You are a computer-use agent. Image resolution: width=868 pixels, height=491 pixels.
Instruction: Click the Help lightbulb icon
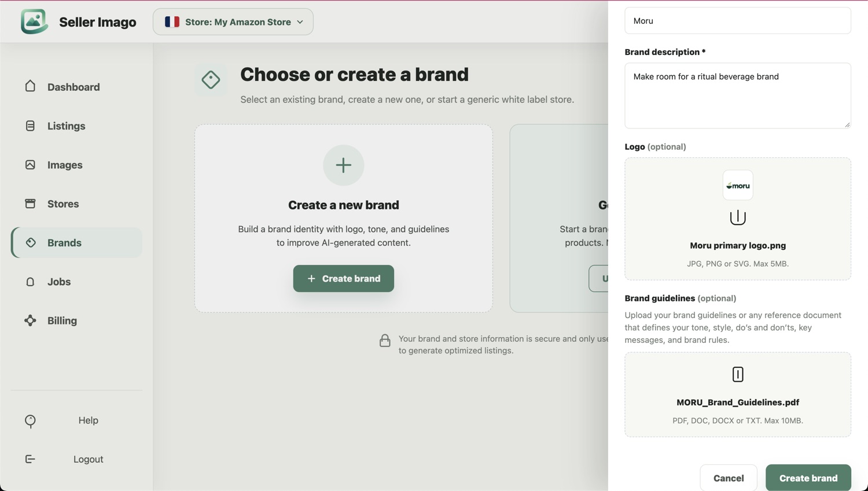tap(30, 420)
